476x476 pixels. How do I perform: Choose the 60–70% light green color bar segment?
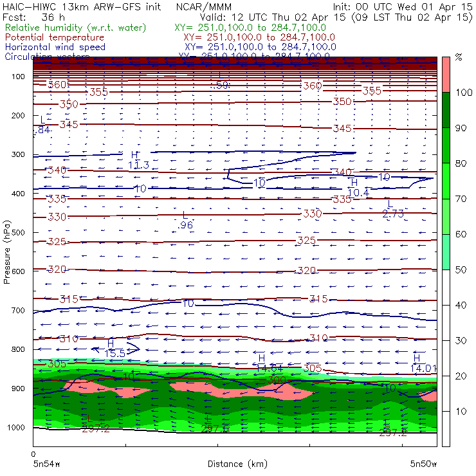tap(446, 216)
